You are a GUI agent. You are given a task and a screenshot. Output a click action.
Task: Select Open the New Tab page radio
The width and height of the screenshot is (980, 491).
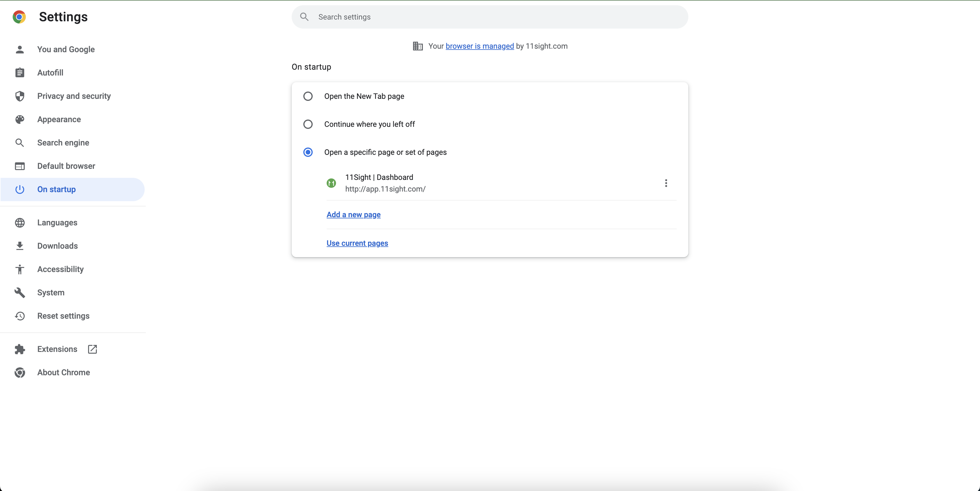point(308,96)
